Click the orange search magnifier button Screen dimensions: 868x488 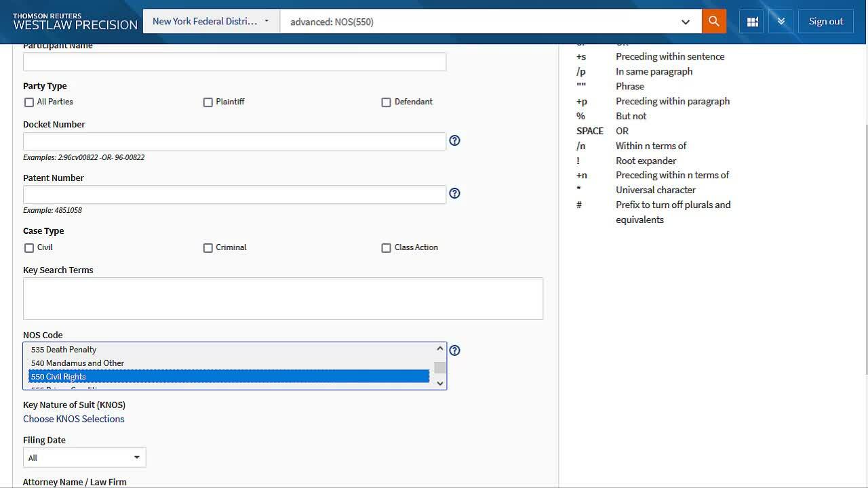(x=714, y=22)
